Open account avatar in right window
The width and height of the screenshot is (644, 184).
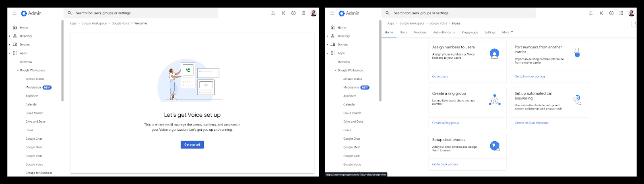[632, 13]
